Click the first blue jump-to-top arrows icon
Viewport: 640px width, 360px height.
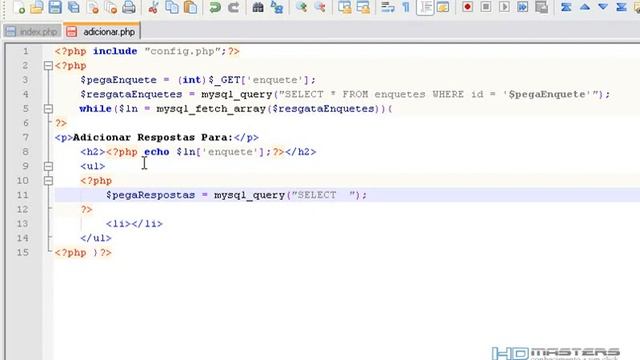click(566, 7)
